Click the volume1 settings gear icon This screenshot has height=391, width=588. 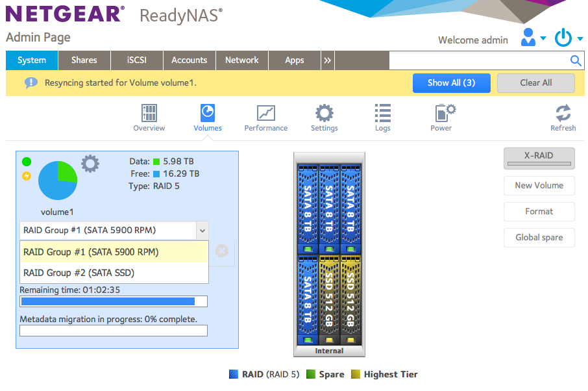click(x=90, y=164)
